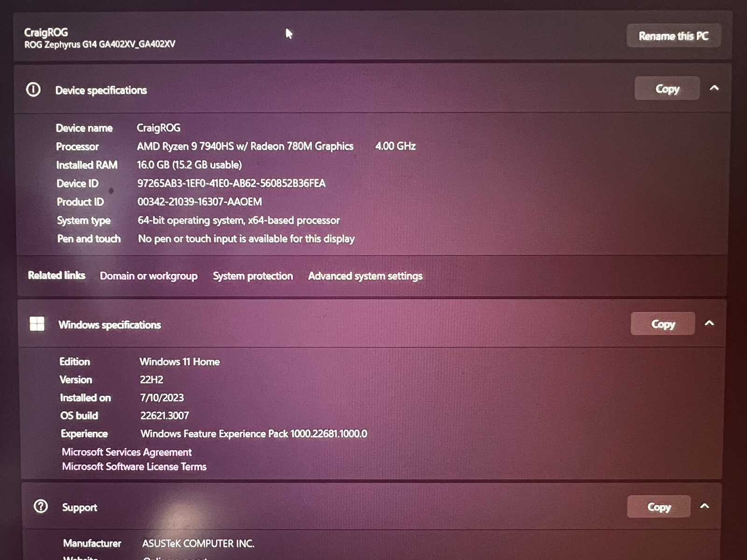
Task: Open System protection link
Action: point(253,276)
